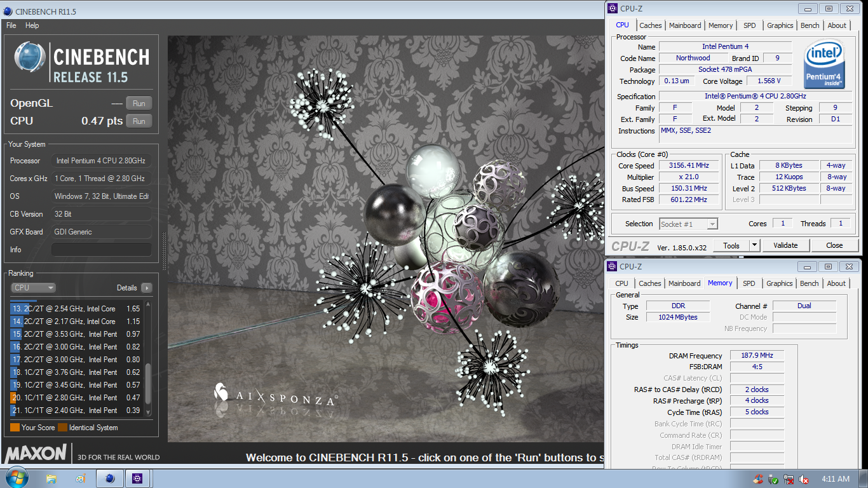The image size is (868, 488).
Task: Switch to Graphics tab in bottom CPU-Z
Action: coord(779,283)
